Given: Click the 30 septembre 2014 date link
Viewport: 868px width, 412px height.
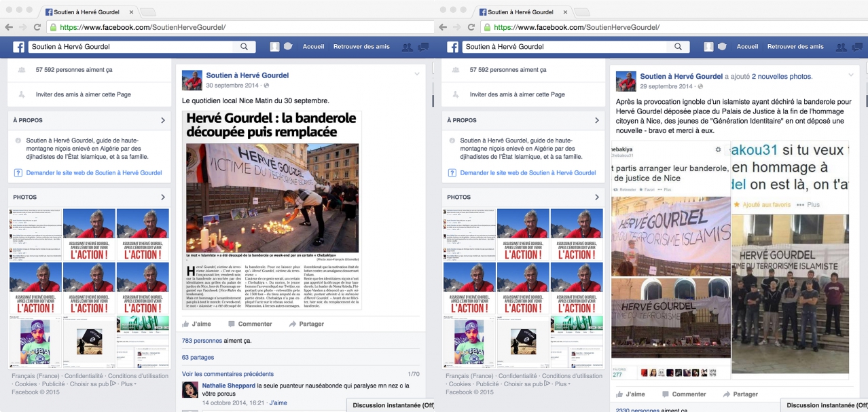Looking at the screenshot, I should [233, 86].
